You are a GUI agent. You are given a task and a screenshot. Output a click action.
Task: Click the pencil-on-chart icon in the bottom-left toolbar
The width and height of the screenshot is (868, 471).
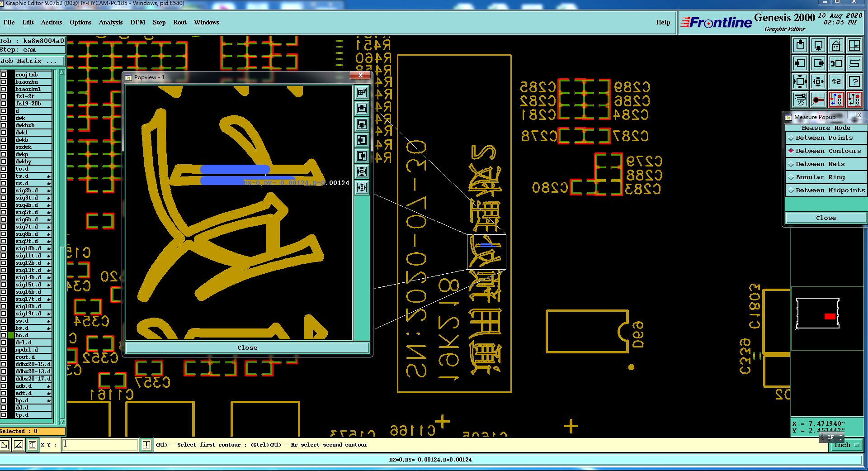click(x=18, y=445)
